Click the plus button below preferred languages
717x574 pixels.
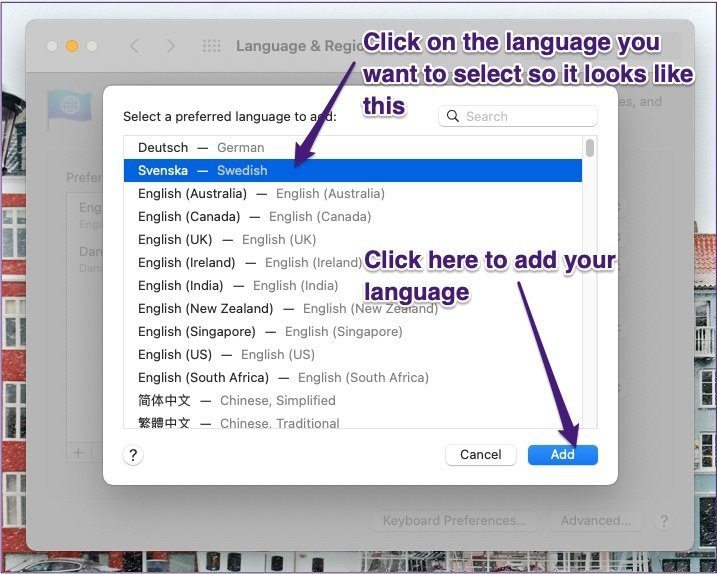[x=78, y=453]
